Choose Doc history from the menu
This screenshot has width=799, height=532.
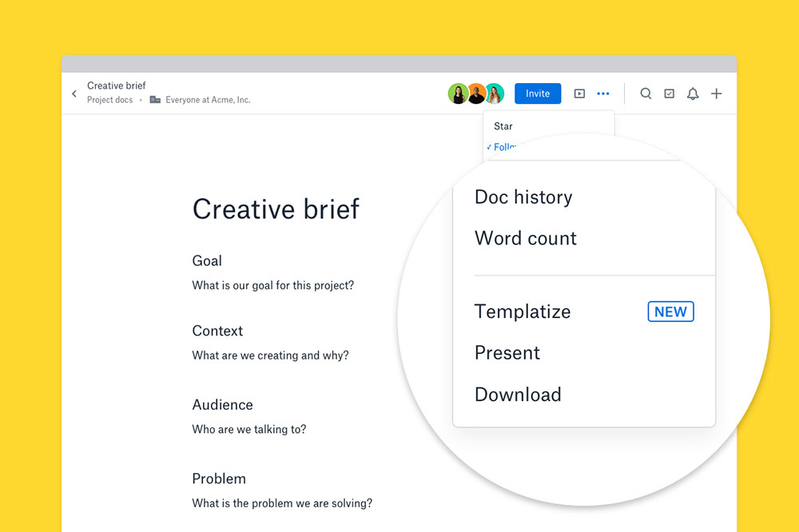coord(523,197)
